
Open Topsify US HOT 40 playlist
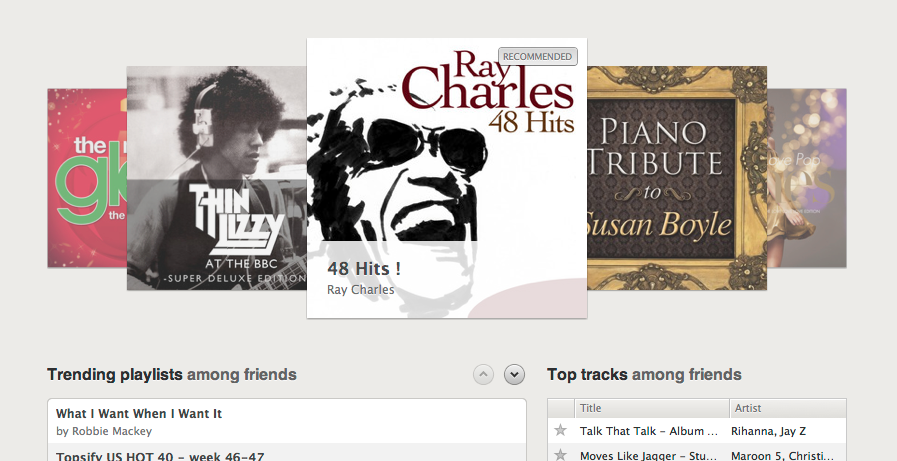coord(160,456)
